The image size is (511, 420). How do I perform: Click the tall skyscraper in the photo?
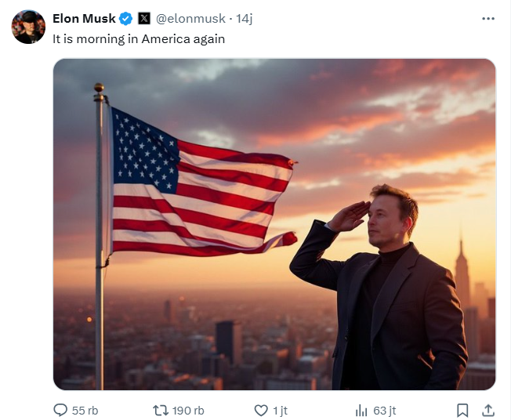[x=462, y=274]
